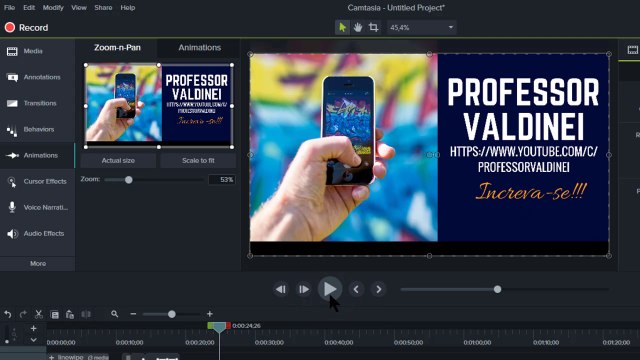Paste media onto the timeline
Viewport: 640px width, 360px height.
coord(70,314)
